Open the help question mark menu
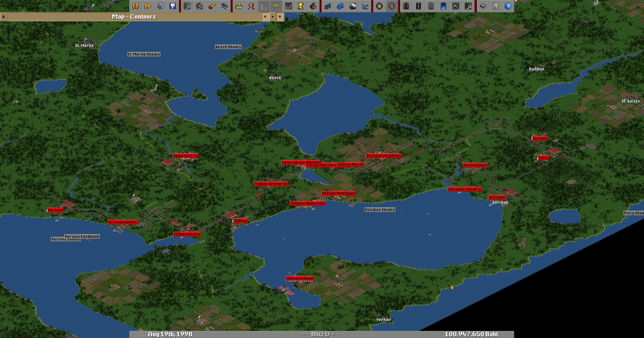 [508, 6]
